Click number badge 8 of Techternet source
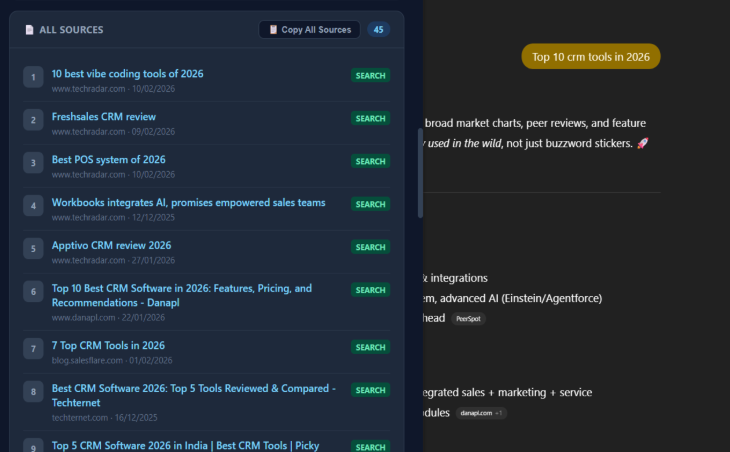This screenshot has width=730, height=452. tap(33, 392)
